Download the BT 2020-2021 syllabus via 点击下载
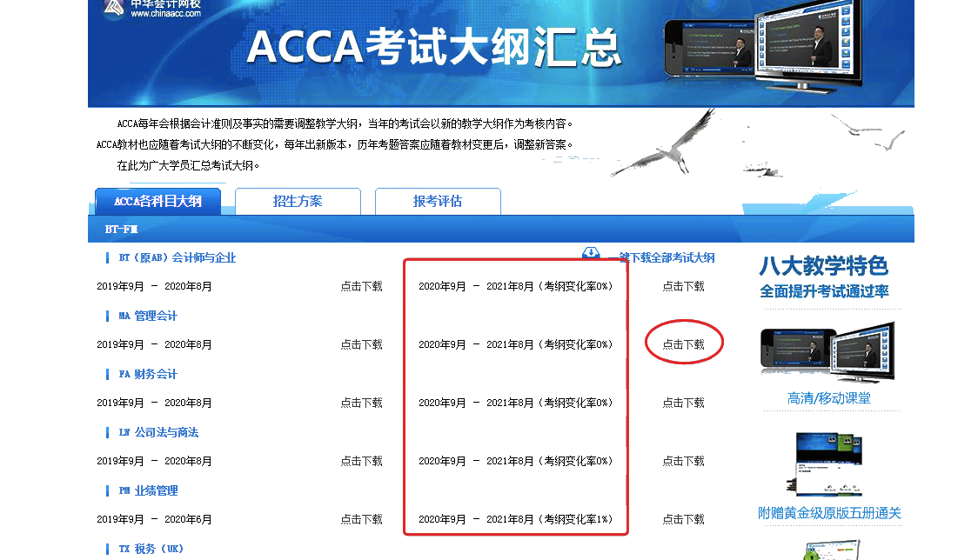The height and width of the screenshot is (560, 958). [683, 286]
